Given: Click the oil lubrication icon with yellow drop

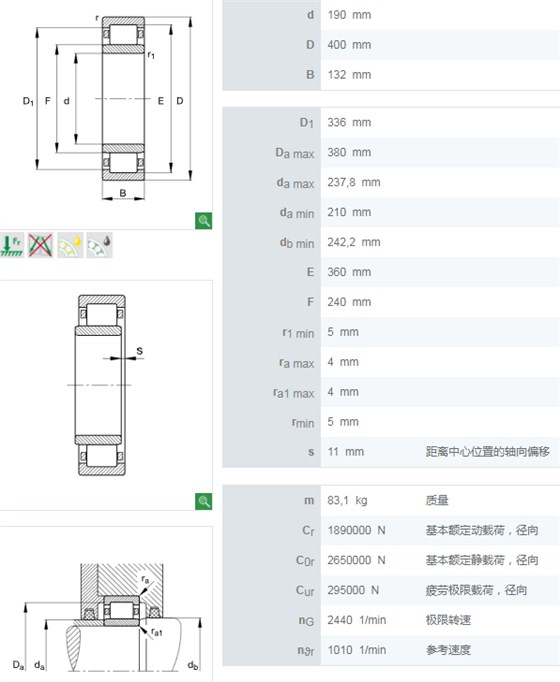Looking at the screenshot, I should (x=70, y=245).
